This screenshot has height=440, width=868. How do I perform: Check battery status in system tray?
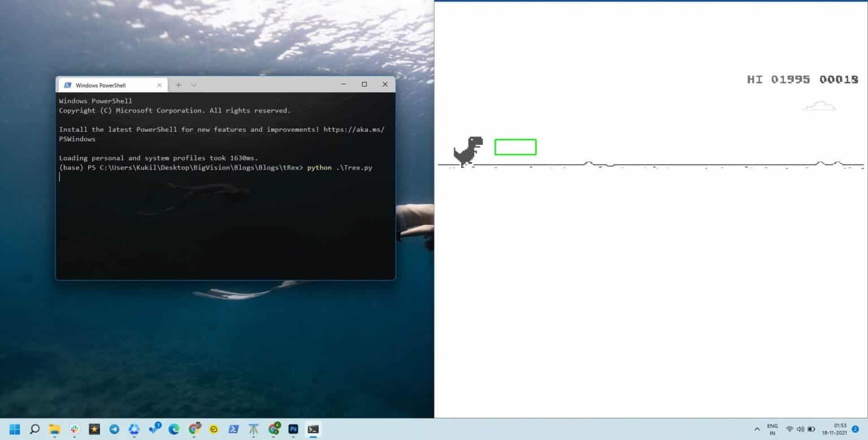coord(811,429)
